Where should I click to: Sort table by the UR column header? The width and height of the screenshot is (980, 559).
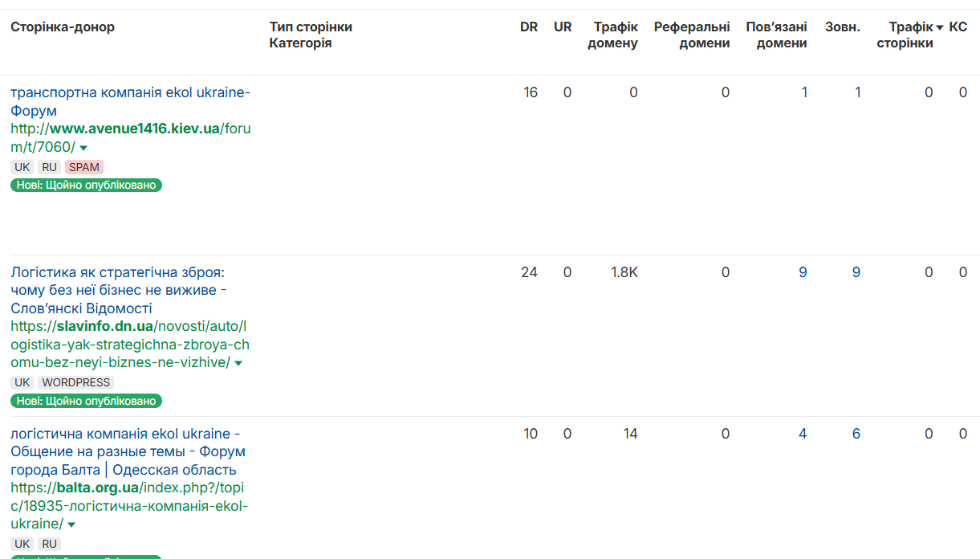563,27
